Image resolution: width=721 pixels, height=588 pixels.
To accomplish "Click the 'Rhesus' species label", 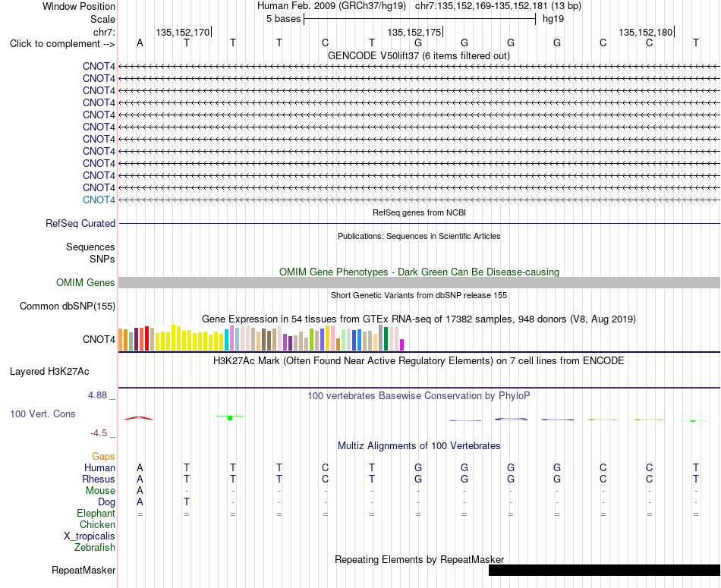I will pos(99,479).
